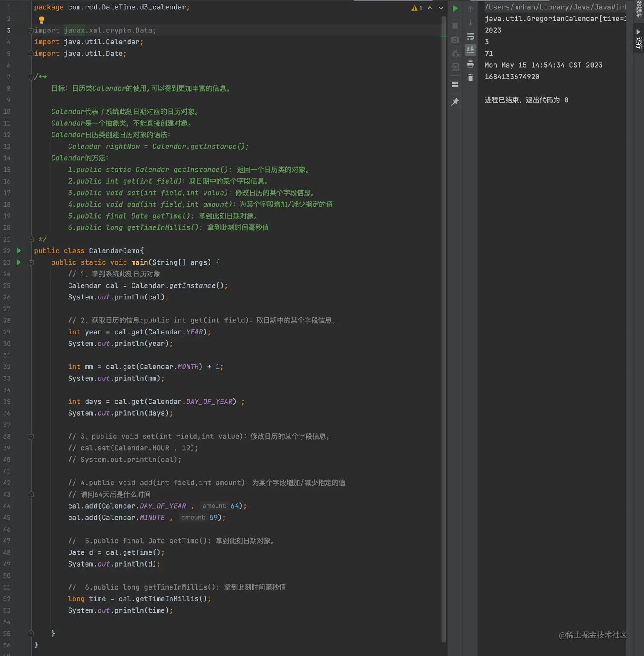Click the print console output icon
The width and height of the screenshot is (644, 656).
tap(470, 64)
